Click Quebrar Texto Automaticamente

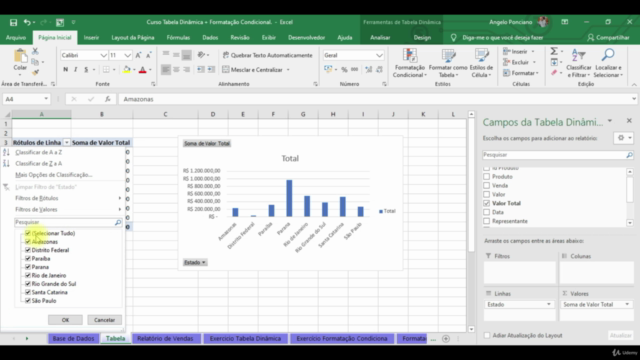(x=267, y=55)
